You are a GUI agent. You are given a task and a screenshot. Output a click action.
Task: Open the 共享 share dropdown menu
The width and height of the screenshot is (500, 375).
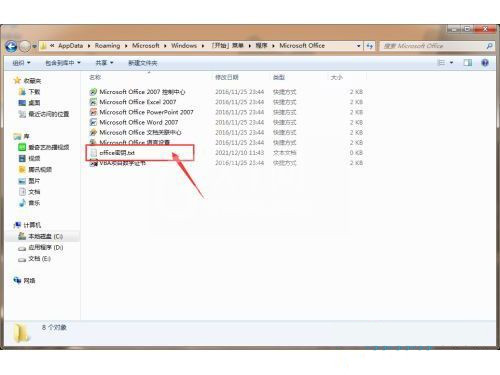[104, 63]
